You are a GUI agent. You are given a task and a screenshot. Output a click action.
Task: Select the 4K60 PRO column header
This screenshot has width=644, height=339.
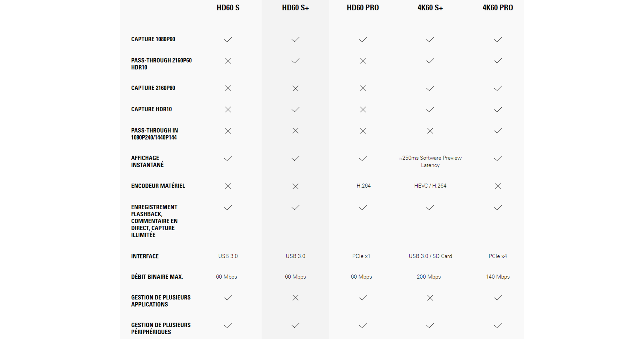coord(498,8)
